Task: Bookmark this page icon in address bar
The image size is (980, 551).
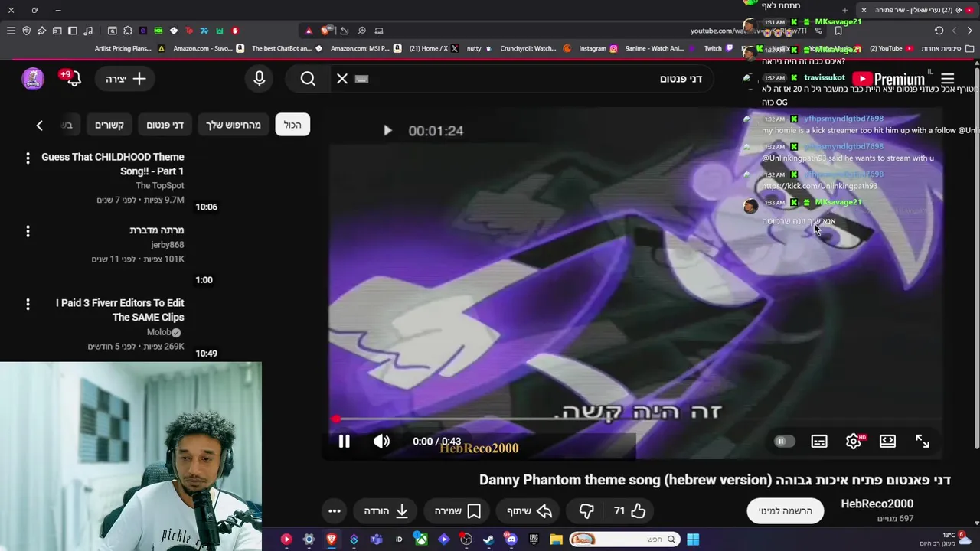Action: coord(838,31)
